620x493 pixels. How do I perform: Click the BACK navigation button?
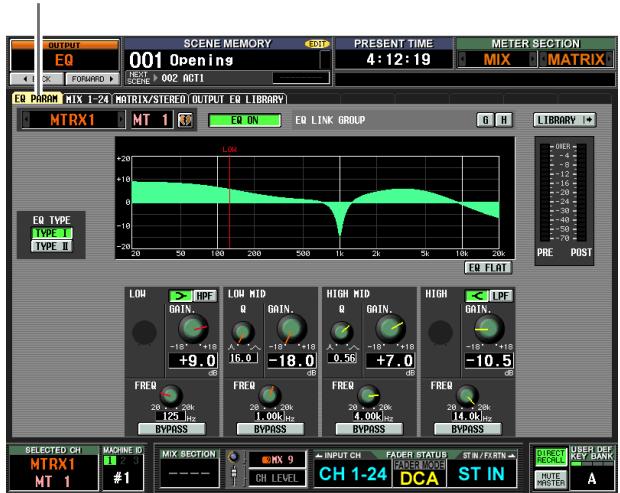tap(36, 79)
